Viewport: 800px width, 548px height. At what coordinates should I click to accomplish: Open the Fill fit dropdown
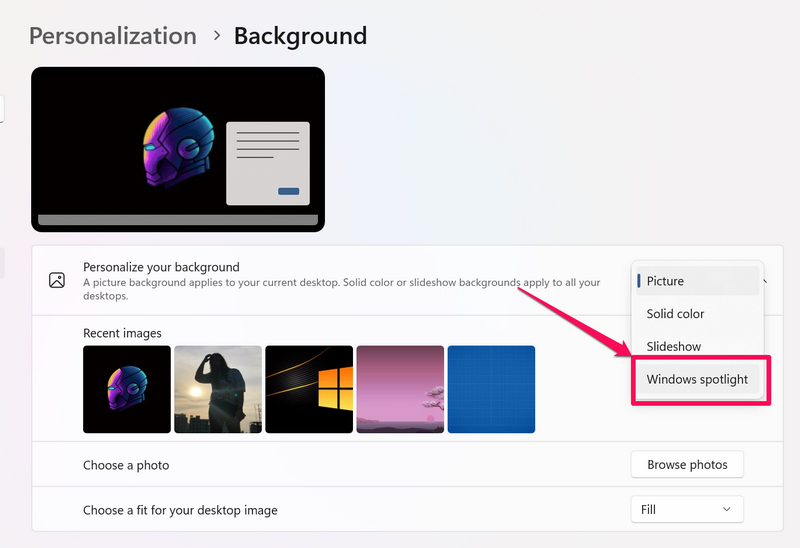pyautogui.click(x=687, y=509)
